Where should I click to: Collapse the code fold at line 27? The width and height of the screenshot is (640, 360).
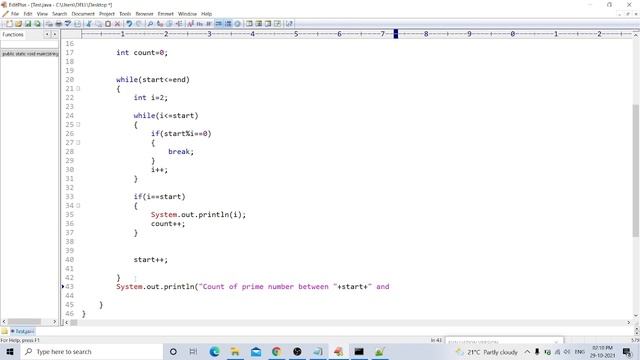78,142
